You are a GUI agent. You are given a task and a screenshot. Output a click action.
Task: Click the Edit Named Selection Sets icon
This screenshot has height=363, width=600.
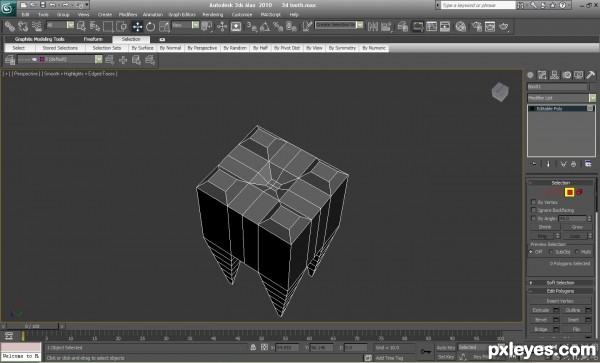(x=307, y=26)
